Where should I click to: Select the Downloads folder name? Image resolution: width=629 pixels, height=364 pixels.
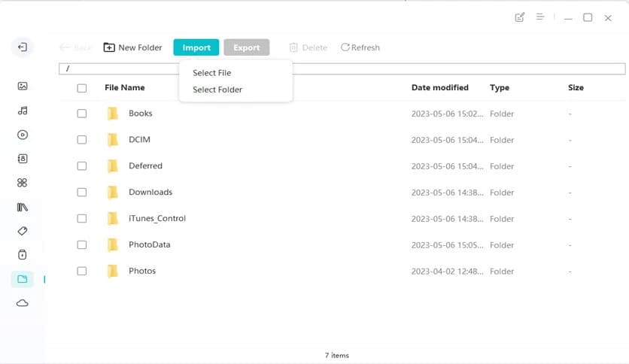150,192
